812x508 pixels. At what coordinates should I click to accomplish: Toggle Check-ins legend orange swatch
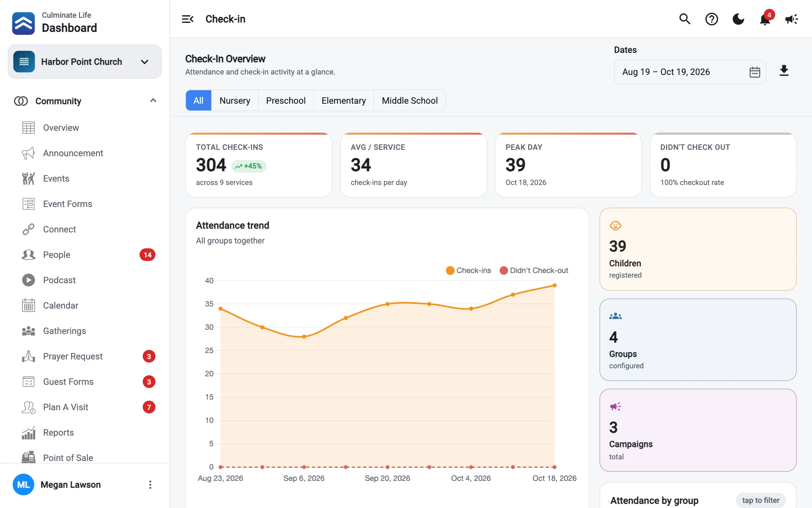click(x=450, y=271)
